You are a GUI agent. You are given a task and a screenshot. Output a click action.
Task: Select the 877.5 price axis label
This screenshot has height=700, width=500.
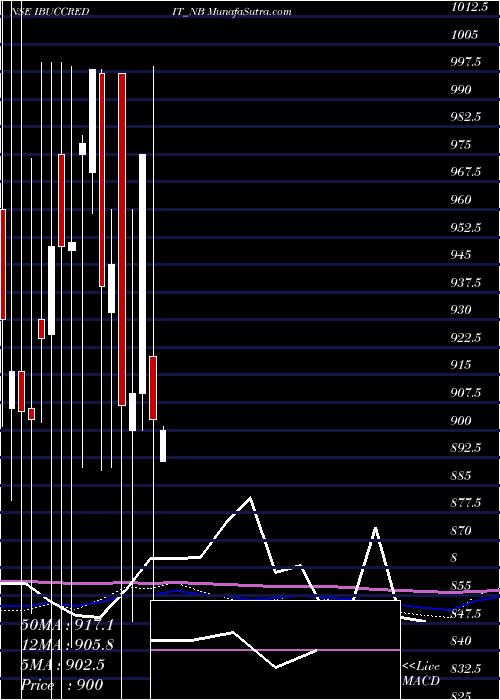(x=467, y=503)
